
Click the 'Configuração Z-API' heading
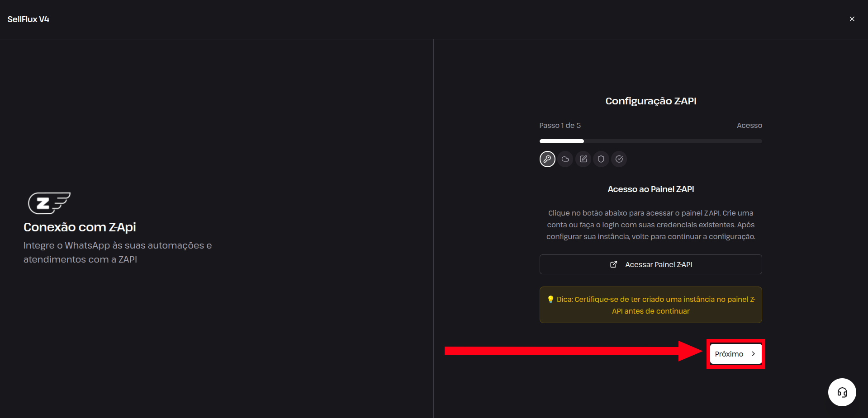651,101
